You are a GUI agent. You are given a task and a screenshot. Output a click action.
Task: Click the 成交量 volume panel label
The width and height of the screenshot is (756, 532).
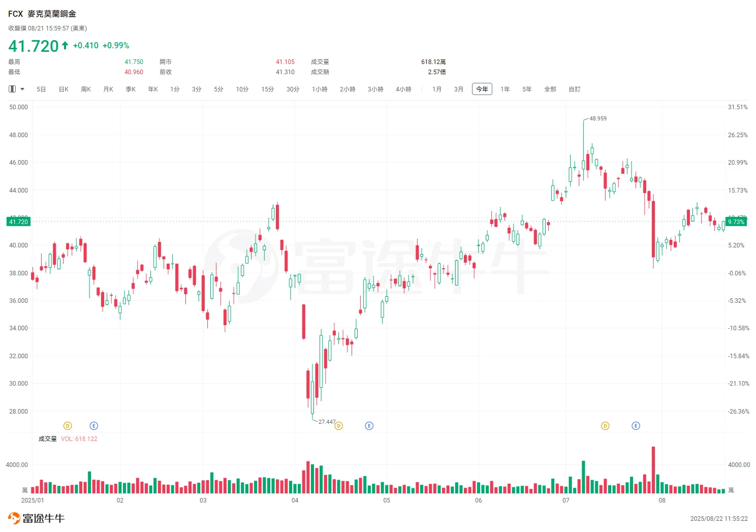(48, 439)
